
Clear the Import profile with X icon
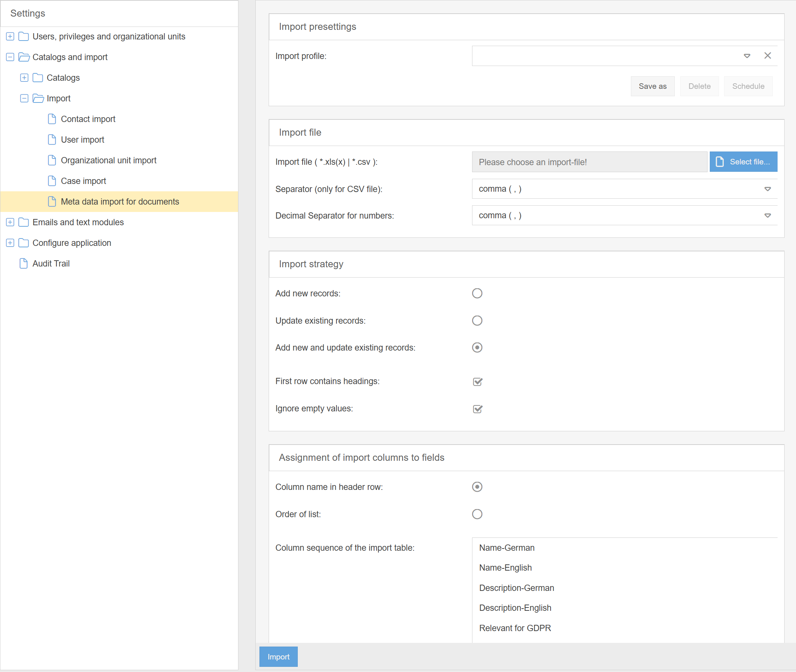click(767, 56)
